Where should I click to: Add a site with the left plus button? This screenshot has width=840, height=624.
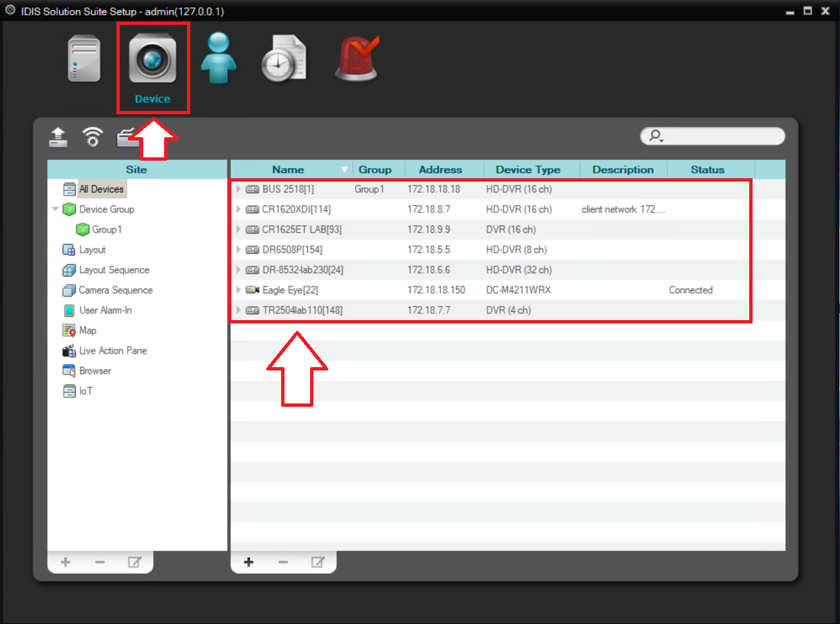coord(65,562)
